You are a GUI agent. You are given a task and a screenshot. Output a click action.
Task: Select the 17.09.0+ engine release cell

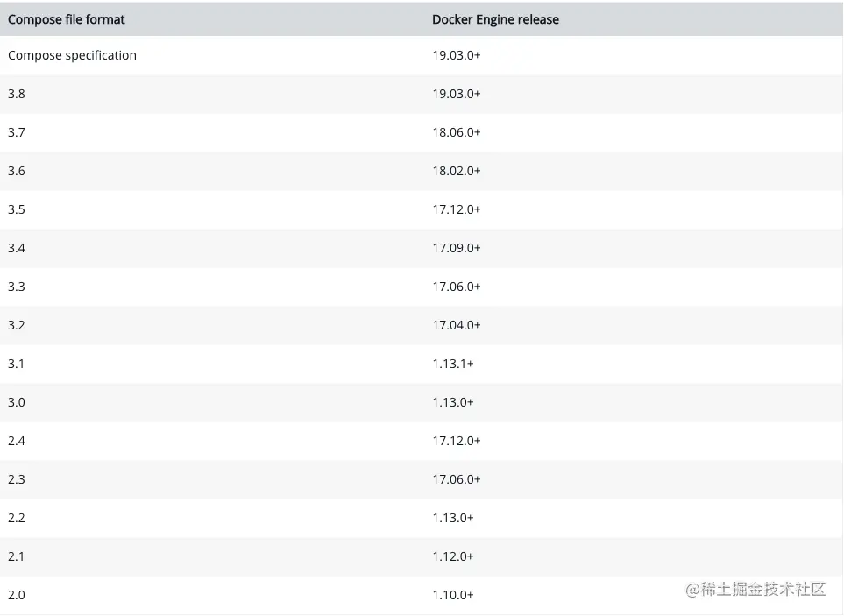(457, 248)
